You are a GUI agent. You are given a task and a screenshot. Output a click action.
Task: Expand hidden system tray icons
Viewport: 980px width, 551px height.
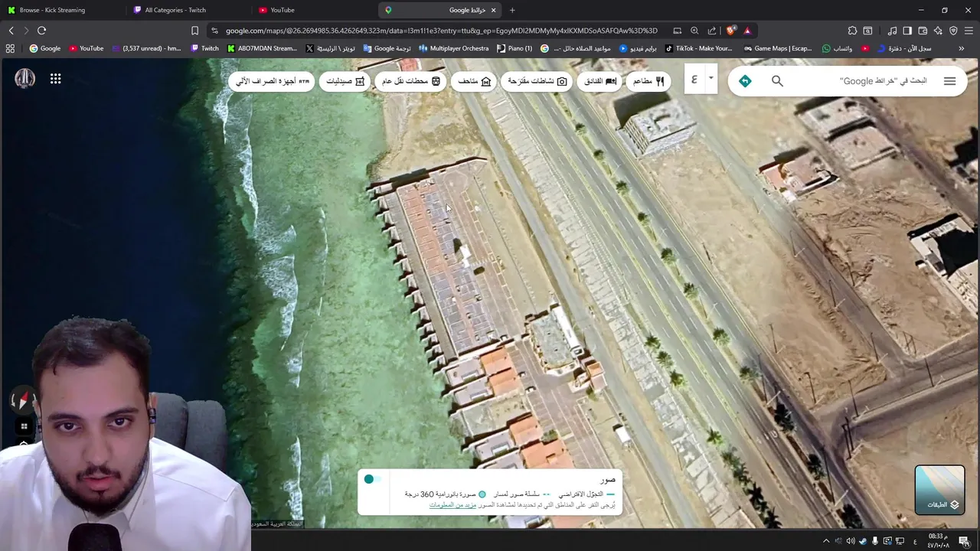tap(825, 541)
